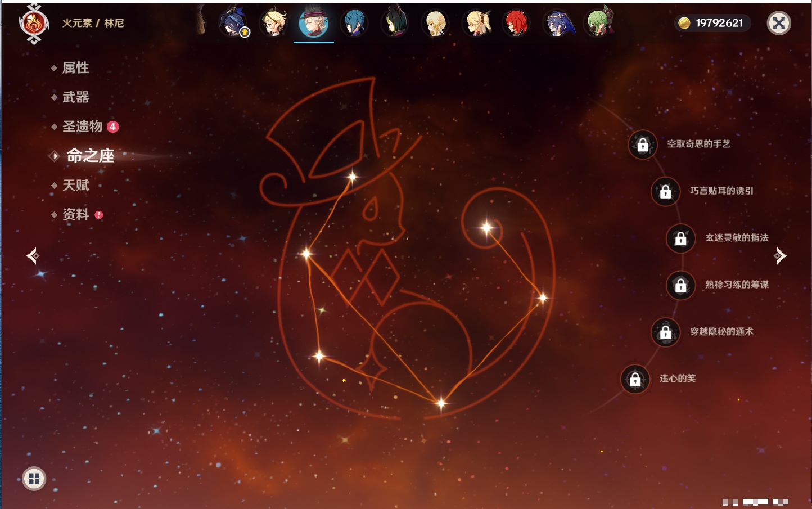
Task: Switch to the teal-haired character portrait
Action: pos(354,23)
